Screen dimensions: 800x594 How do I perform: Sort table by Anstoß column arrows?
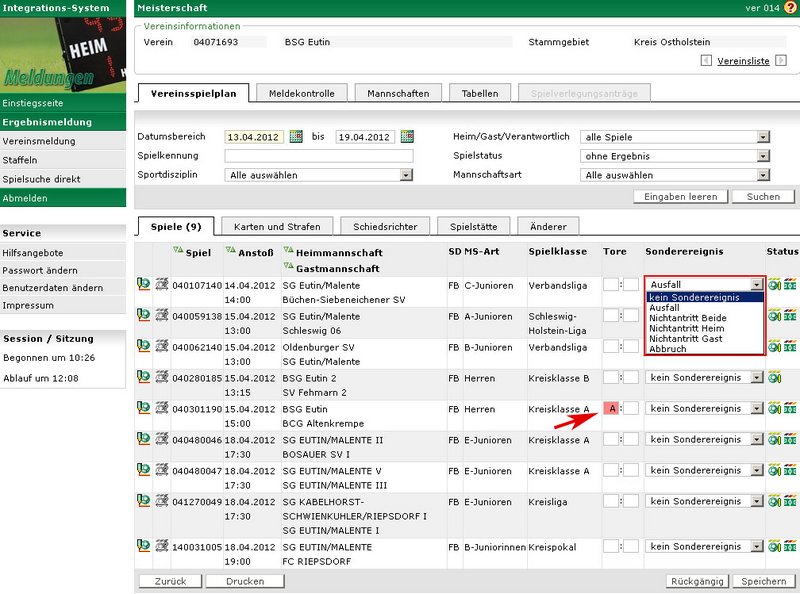(x=231, y=251)
